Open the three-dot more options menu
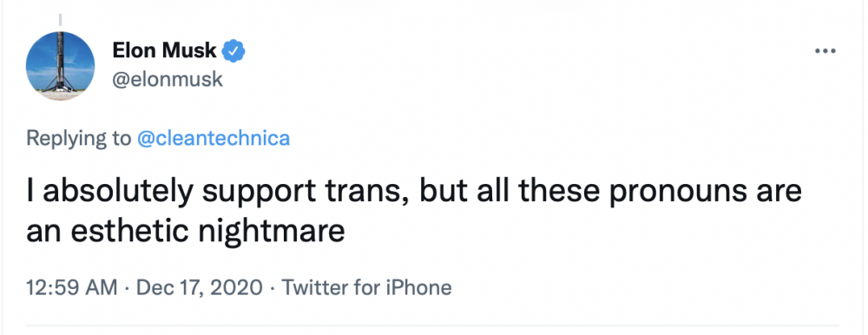868x335 pixels. [x=825, y=51]
